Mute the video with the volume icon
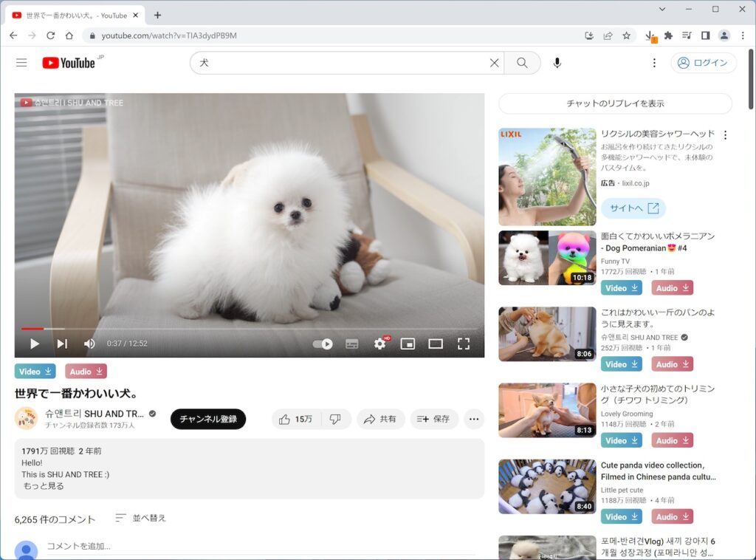 point(89,343)
